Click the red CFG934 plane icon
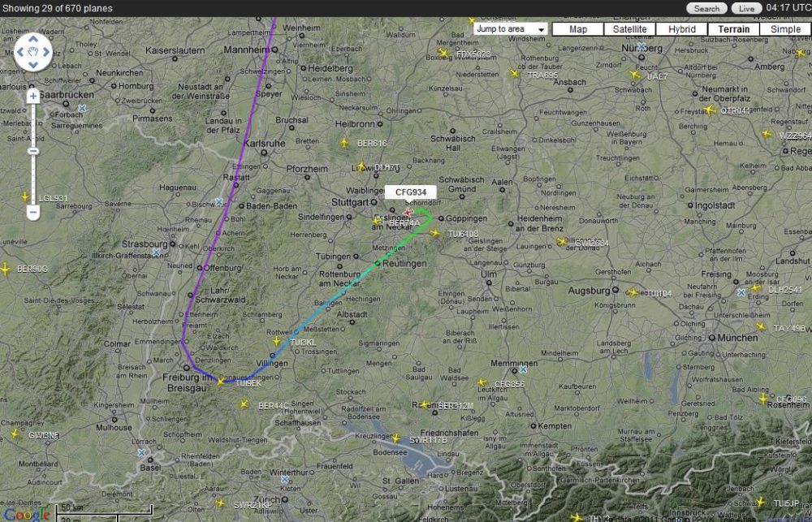This screenshot has width=812, height=522. point(408,213)
